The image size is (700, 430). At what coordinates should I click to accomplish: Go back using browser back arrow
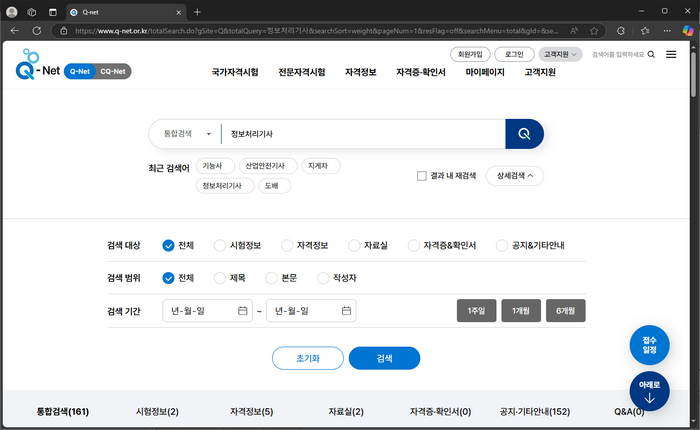tap(15, 31)
